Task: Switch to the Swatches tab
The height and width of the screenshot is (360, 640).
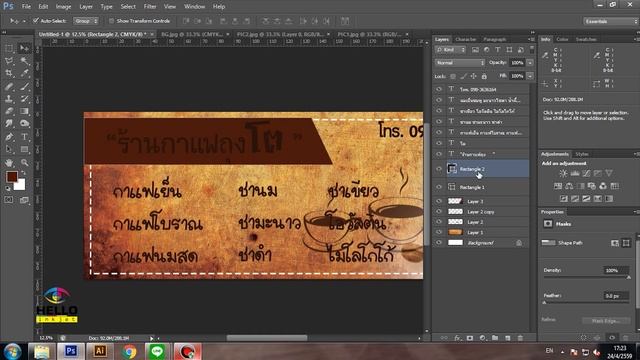Action: point(586,39)
